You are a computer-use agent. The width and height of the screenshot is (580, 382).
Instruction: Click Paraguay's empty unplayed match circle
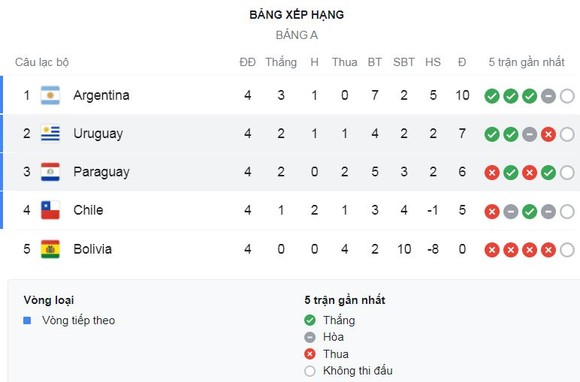click(567, 173)
